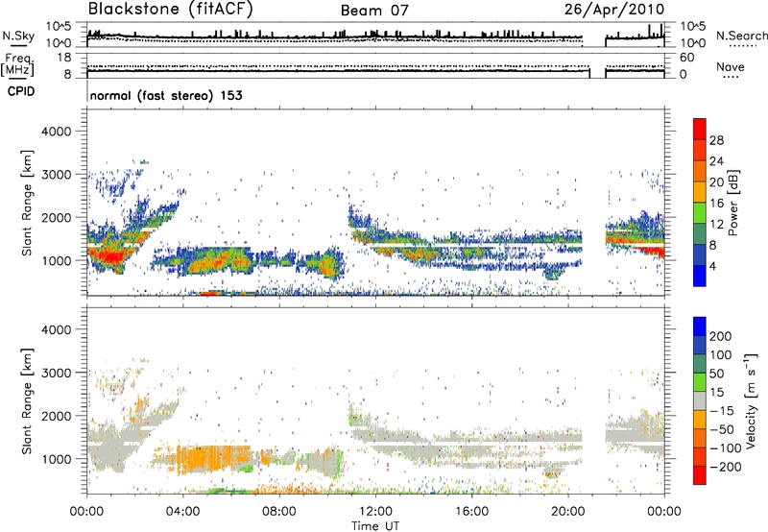This screenshot has width=768, height=532.
Task: Click the "normal (fast stereo) 153" mode text
Action: 166,95
